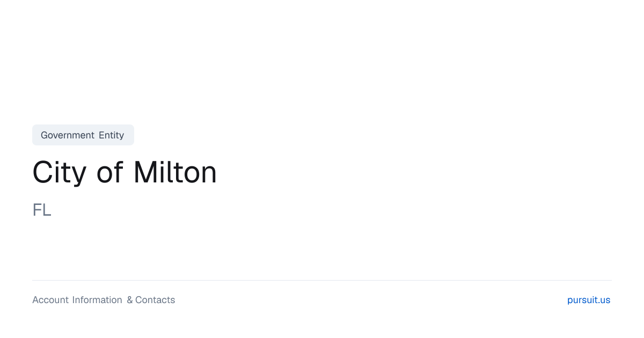Click the City of Milton heading
Image resolution: width=644 pixels, height=338 pixels.
(x=125, y=173)
